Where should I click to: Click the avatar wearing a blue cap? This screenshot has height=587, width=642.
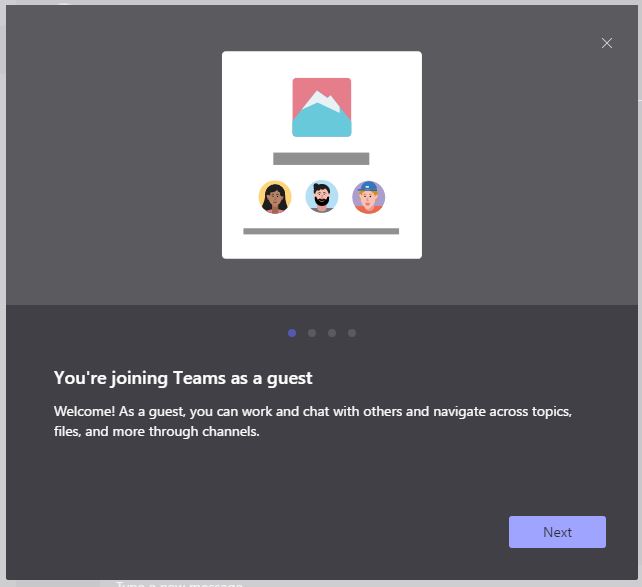pyautogui.click(x=368, y=197)
